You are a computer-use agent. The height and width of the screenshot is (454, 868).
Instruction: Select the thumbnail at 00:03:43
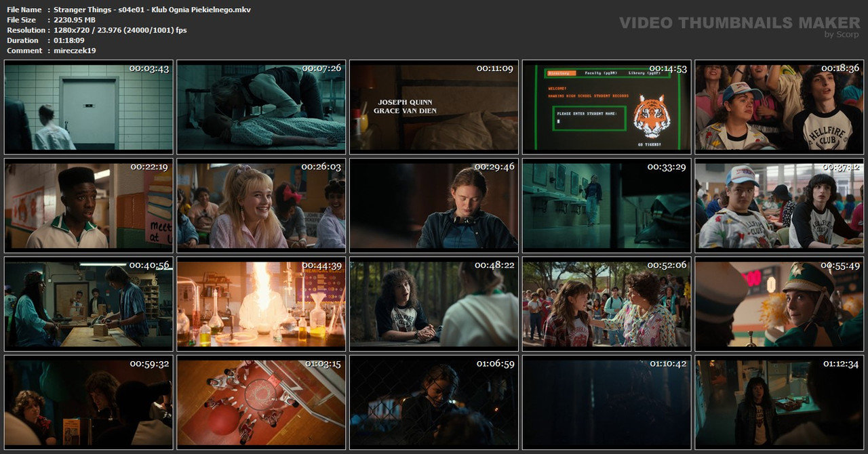click(x=88, y=108)
